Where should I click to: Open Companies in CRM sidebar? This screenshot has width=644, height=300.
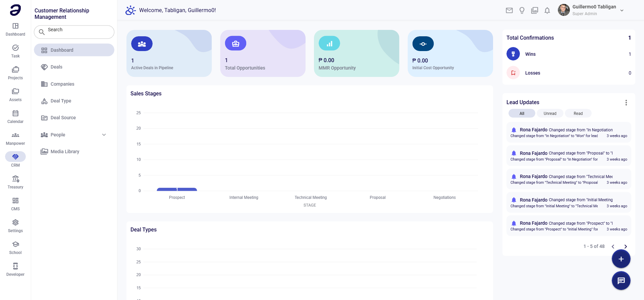74,84
